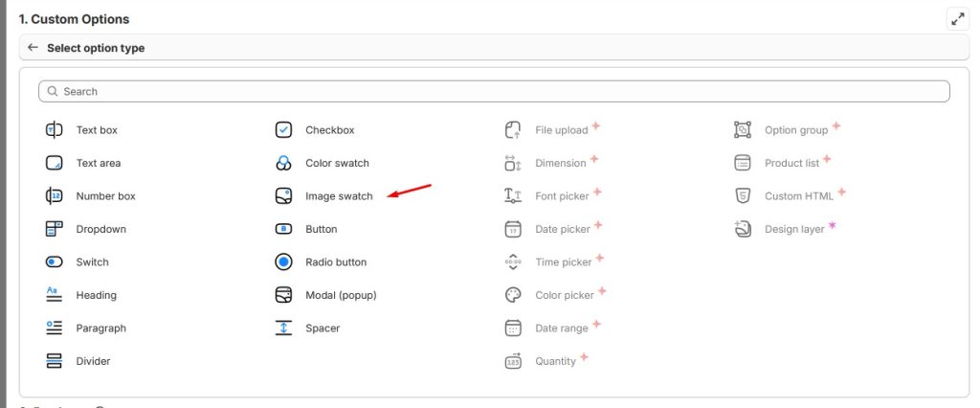Choose the Text area option icon
The height and width of the screenshot is (408, 980).
[x=55, y=164]
